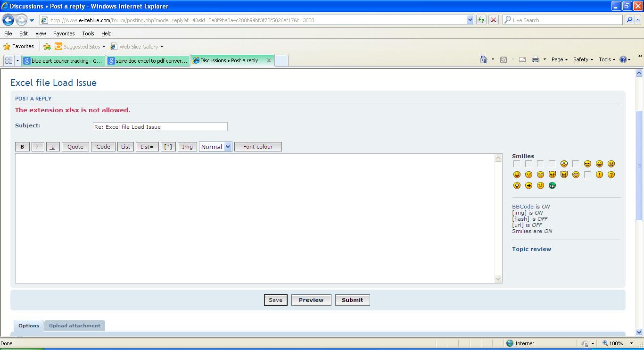The height and width of the screenshot is (350, 644).
Task: Insert the crying smiley
Action: pos(540,175)
